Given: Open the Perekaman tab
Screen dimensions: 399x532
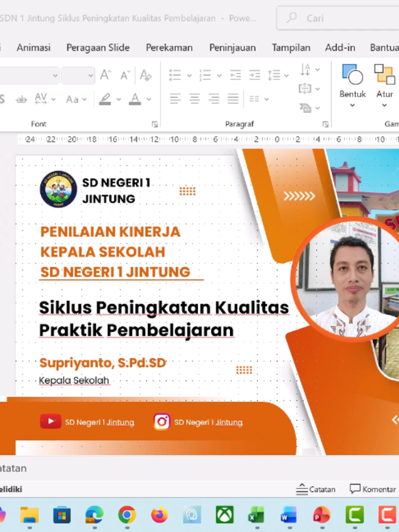Looking at the screenshot, I should click(169, 47).
